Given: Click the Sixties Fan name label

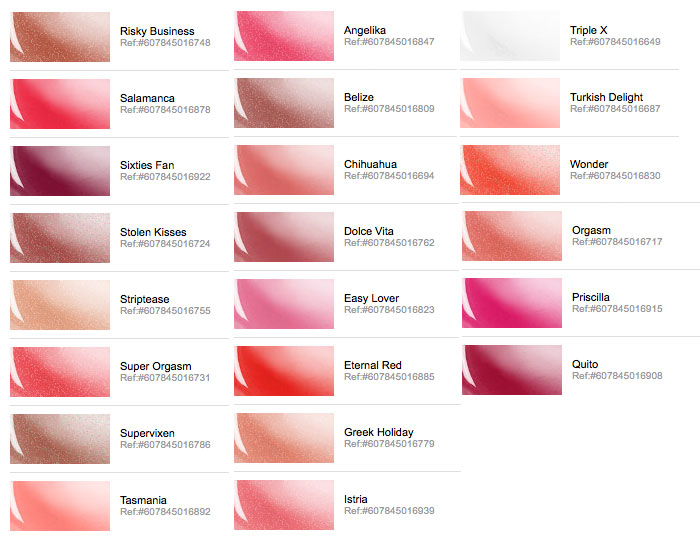Looking at the screenshot, I should (x=147, y=165).
